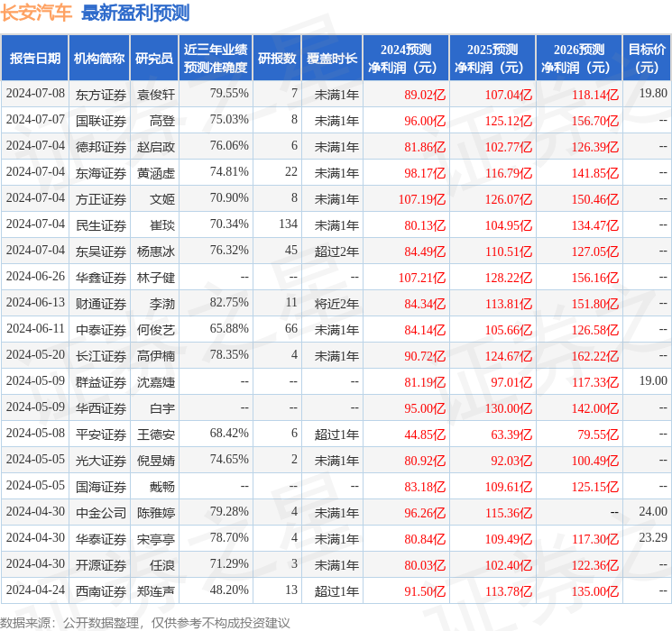This screenshot has height=631, width=672.
Task: Click the target price 19.80
Action: pos(653,93)
